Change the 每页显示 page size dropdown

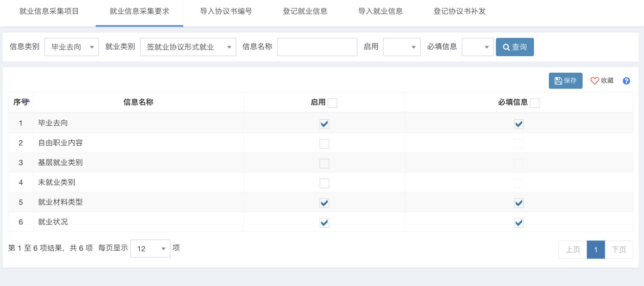click(x=150, y=249)
